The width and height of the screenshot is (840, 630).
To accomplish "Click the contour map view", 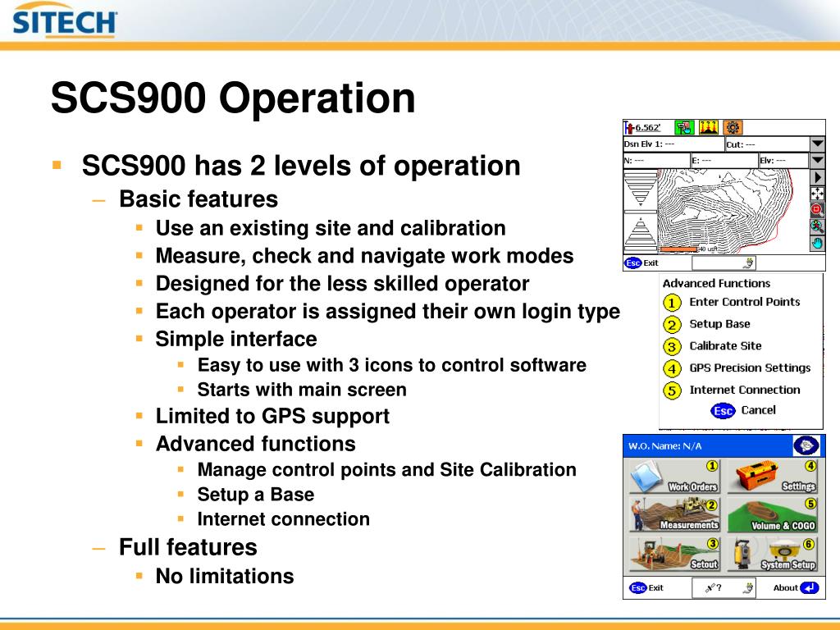I will tap(733, 211).
